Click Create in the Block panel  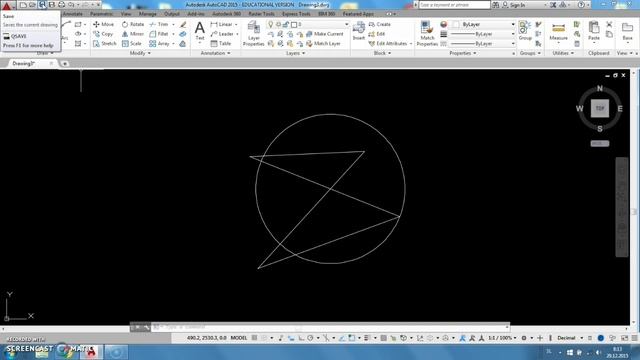click(x=380, y=24)
